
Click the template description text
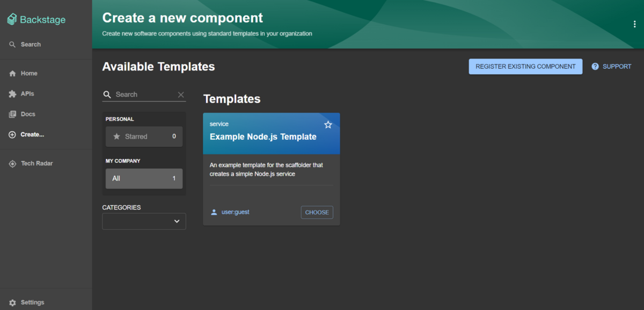click(266, 169)
